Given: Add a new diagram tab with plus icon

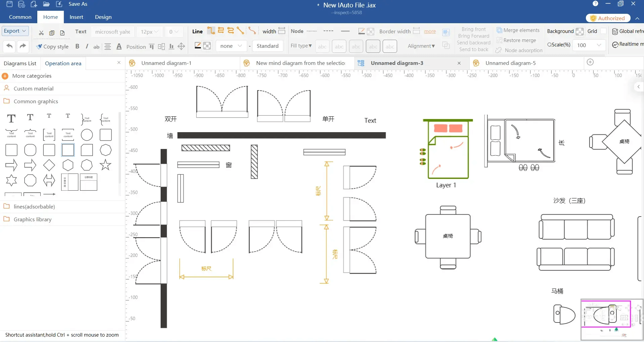Looking at the screenshot, I should coord(590,62).
